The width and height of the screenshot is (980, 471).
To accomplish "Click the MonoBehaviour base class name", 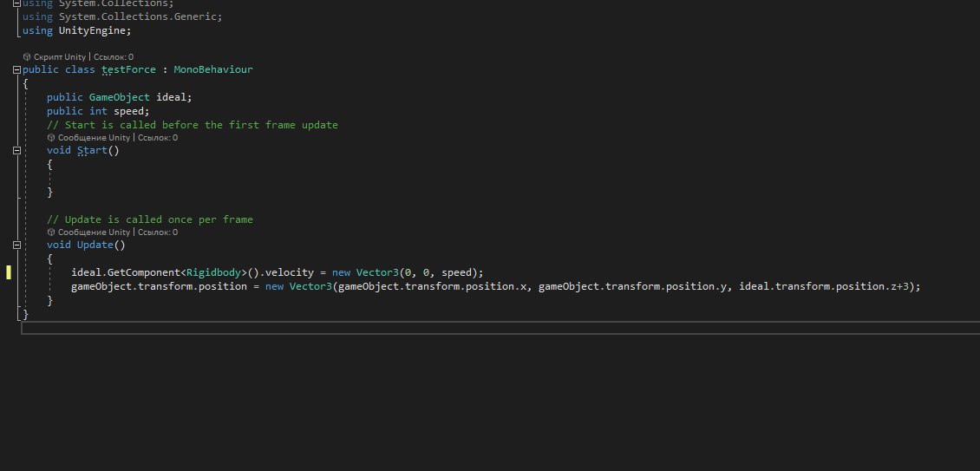I will point(213,69).
